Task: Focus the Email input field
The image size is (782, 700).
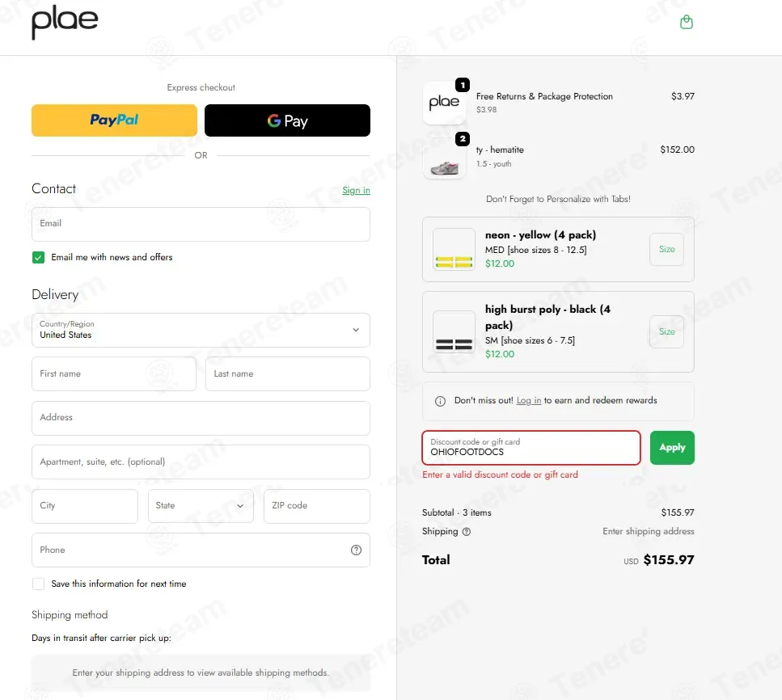Action: coord(201,225)
